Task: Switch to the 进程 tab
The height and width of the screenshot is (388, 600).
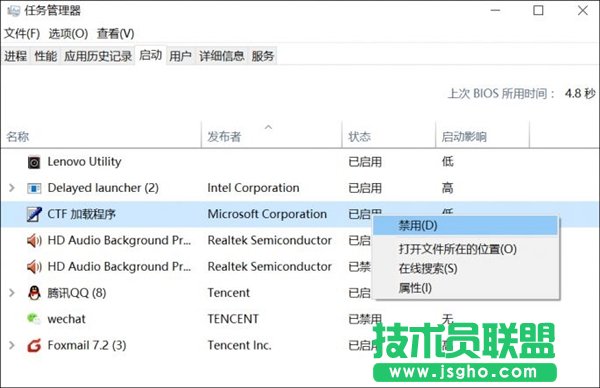Action: [16, 56]
